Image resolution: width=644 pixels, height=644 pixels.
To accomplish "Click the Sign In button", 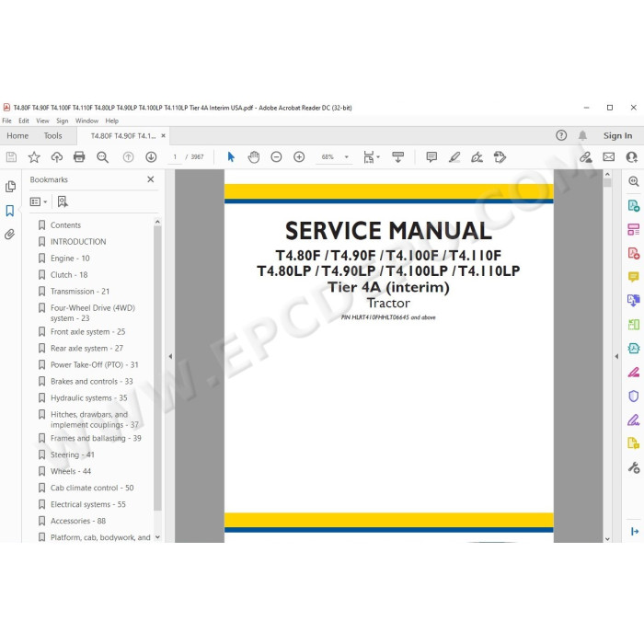I will click(x=617, y=135).
